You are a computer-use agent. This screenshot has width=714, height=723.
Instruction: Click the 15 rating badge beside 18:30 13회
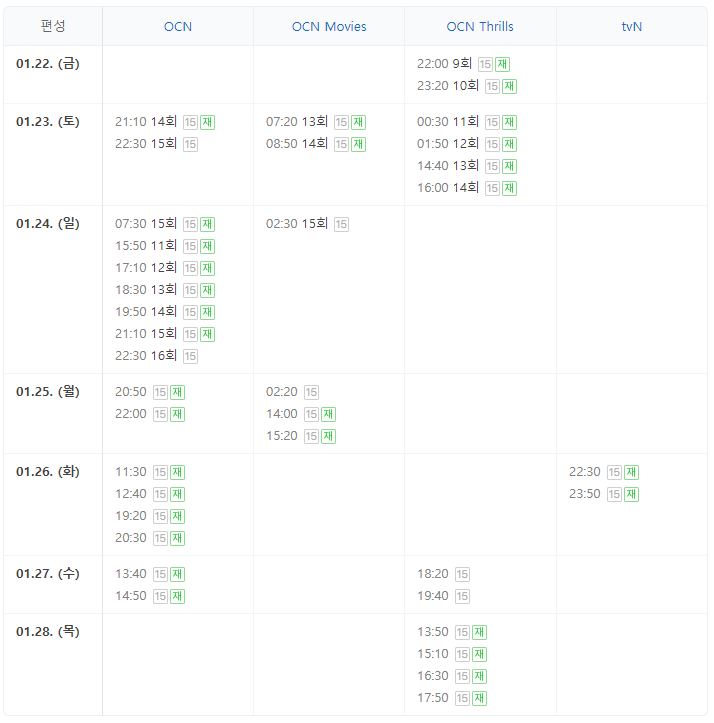click(190, 290)
